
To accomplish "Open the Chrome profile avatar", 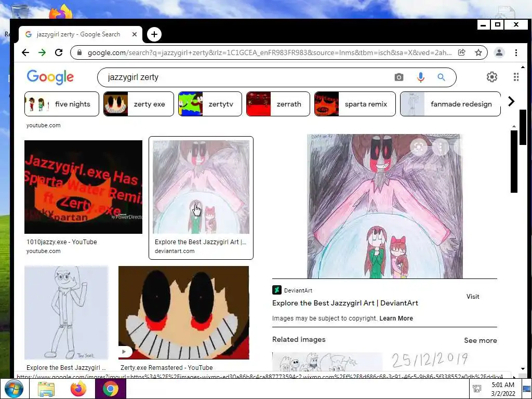I will click(499, 52).
